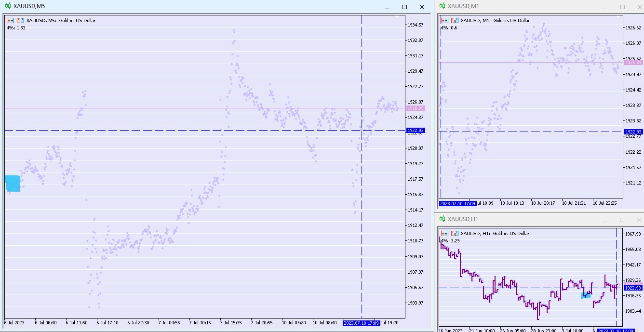Viewport: 644px width, 332px height.
Task: Maximize the XAUUSD,M1 chart window
Action: (622, 7)
